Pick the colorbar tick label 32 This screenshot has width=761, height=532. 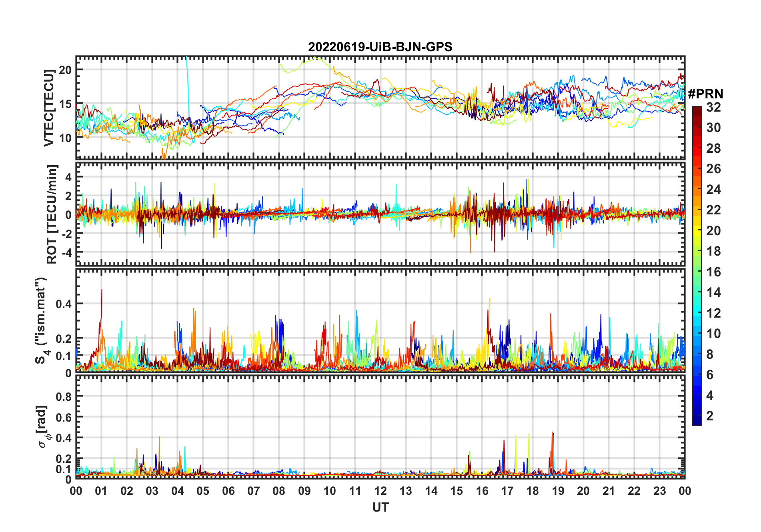point(713,107)
